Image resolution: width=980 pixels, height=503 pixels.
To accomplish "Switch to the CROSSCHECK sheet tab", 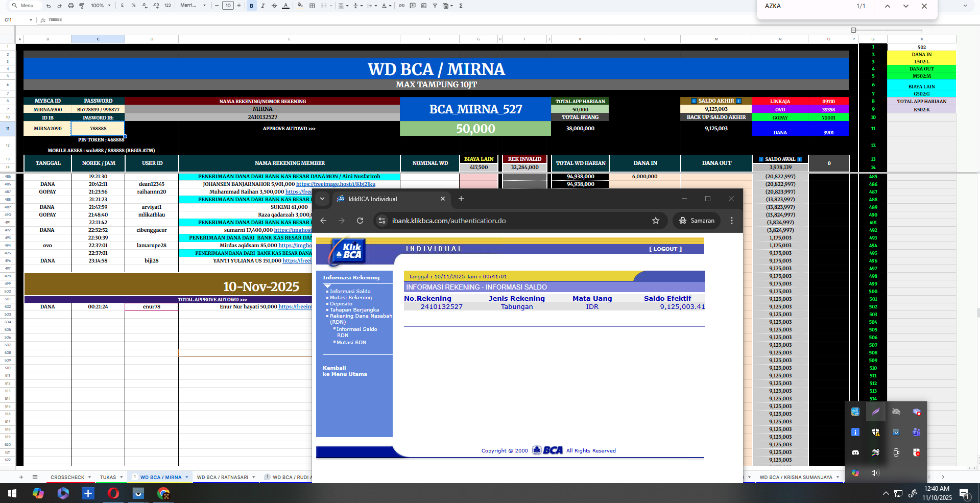I will 67,477.
